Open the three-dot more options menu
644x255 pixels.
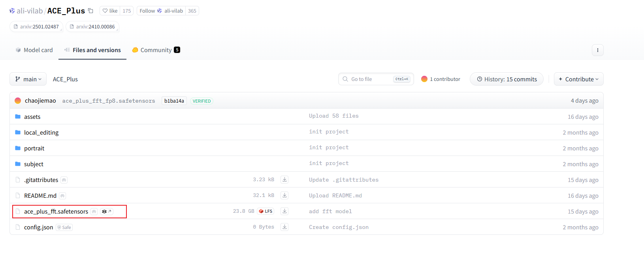(597, 50)
